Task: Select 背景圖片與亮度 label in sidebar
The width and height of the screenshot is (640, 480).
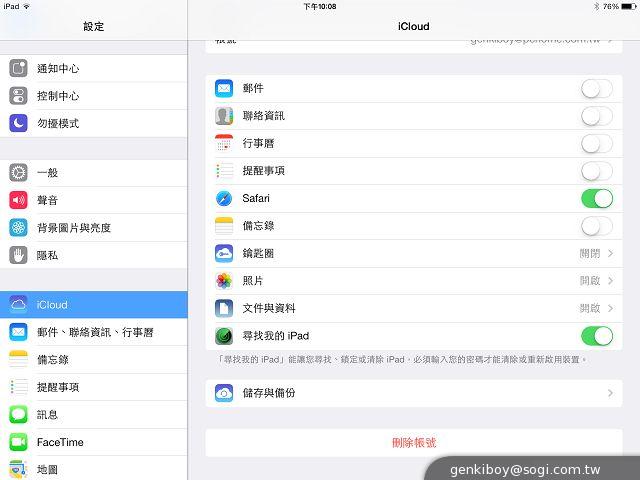Action: coord(74,228)
